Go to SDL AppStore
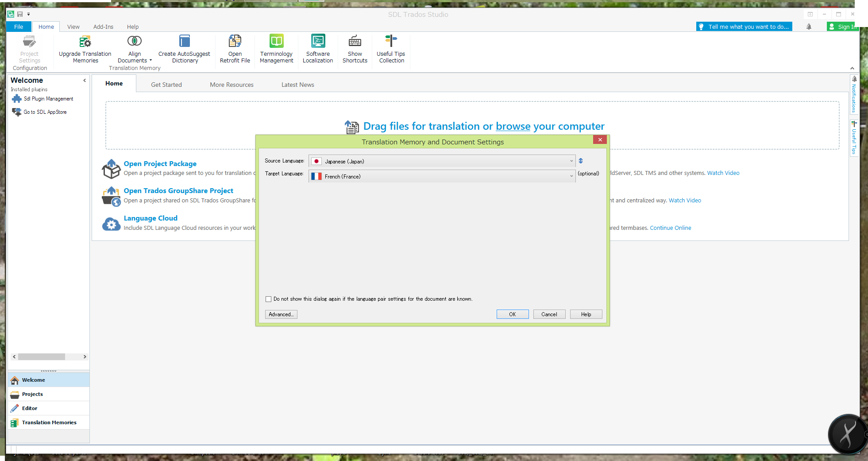The width and height of the screenshot is (868, 461). click(x=39, y=112)
